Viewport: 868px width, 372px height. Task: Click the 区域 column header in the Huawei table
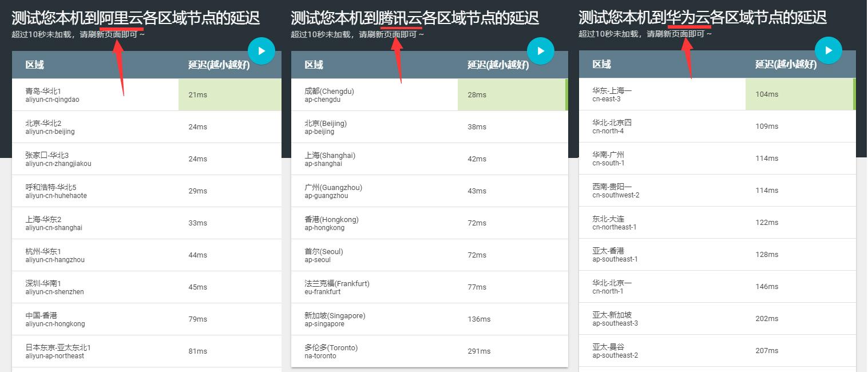coord(601,64)
